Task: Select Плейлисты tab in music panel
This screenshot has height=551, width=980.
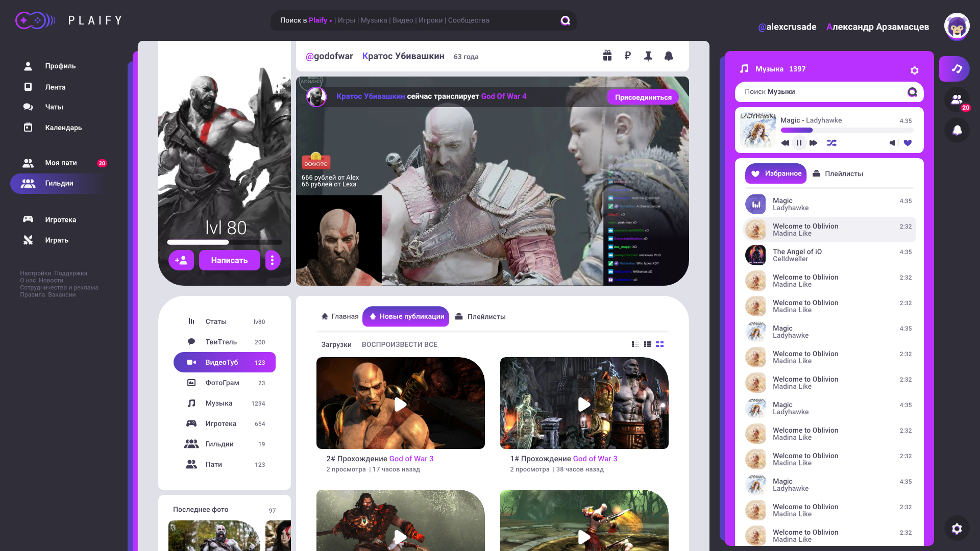Action: (838, 173)
